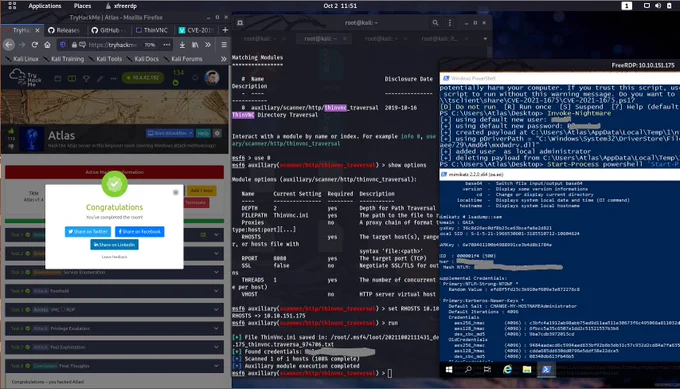Screen dimensions: 680x389
Task: Open the Kali Linux bookmark
Action: [22, 59]
